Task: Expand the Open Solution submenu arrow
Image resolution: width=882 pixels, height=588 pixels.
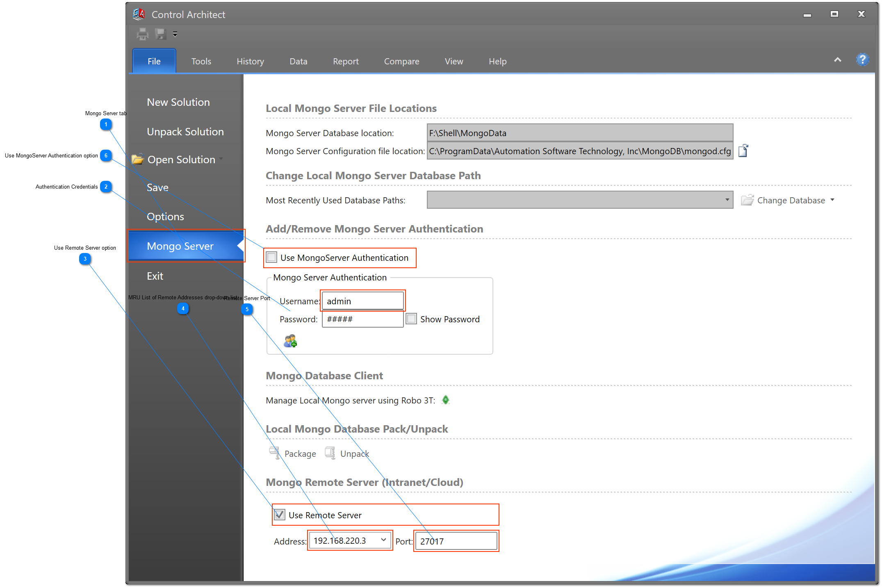Action: click(221, 159)
